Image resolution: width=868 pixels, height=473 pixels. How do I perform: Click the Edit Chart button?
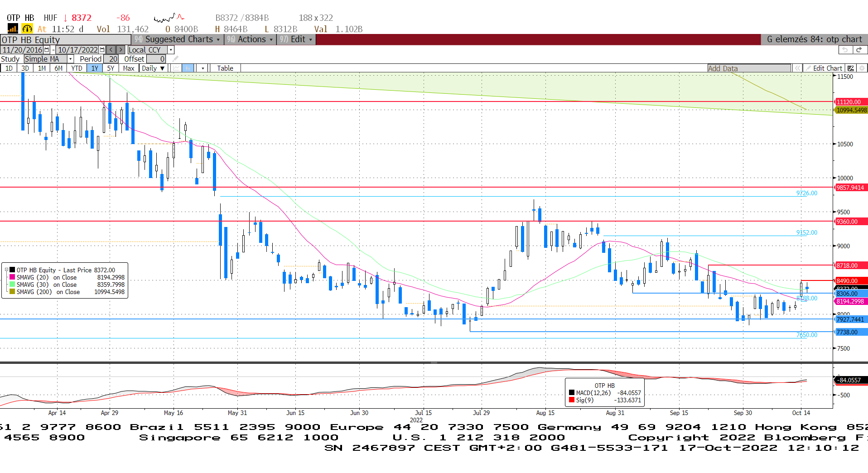click(823, 68)
